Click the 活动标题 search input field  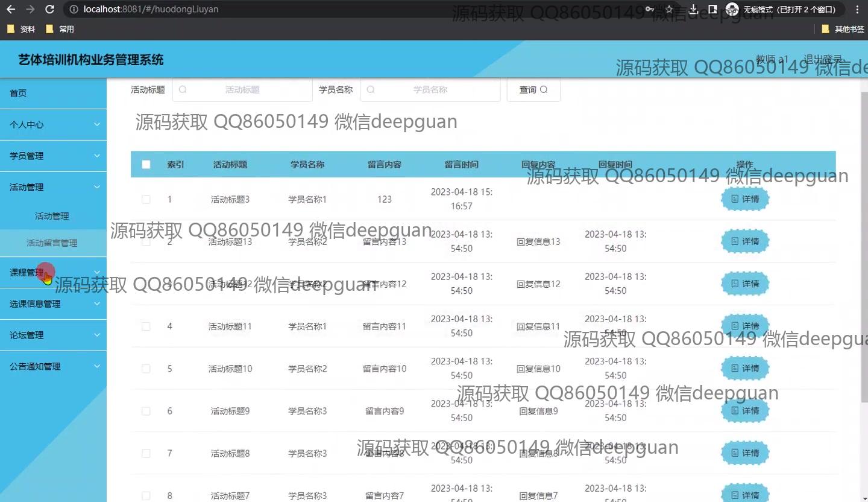coord(242,90)
